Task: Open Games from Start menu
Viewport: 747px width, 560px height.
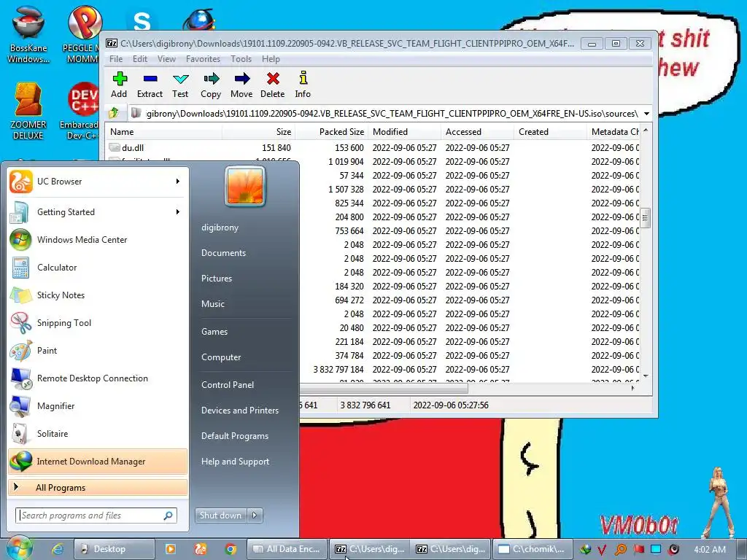Action: pyautogui.click(x=214, y=332)
